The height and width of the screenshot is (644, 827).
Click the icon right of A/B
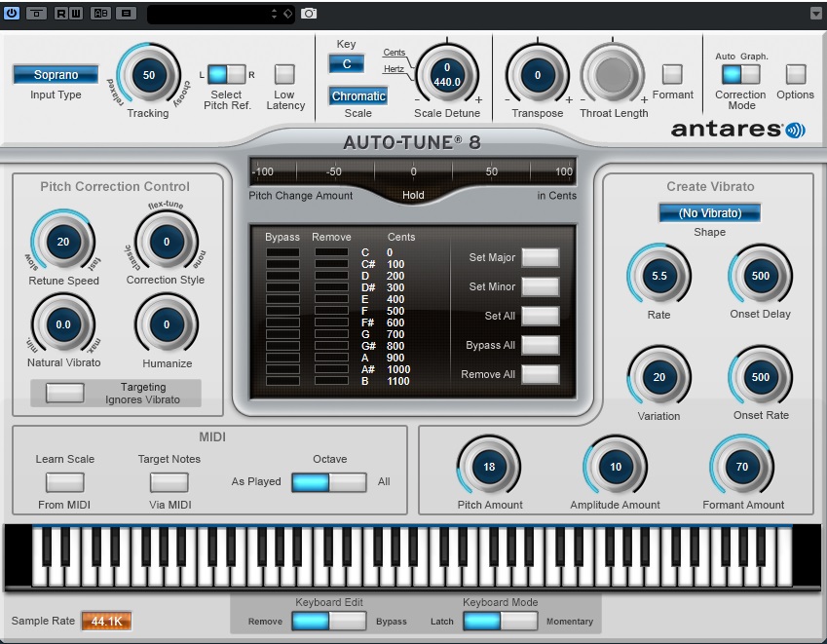pyautogui.click(x=126, y=13)
